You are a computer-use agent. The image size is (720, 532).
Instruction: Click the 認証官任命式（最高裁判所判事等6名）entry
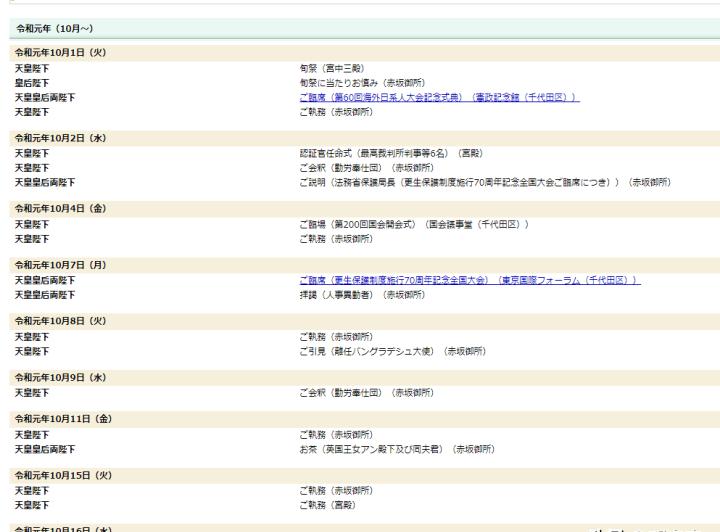(x=391, y=153)
